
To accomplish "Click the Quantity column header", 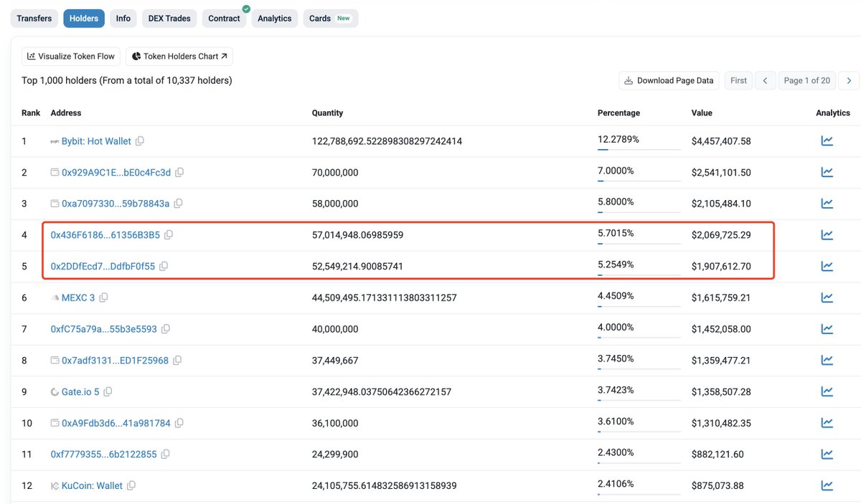I will (x=327, y=113).
